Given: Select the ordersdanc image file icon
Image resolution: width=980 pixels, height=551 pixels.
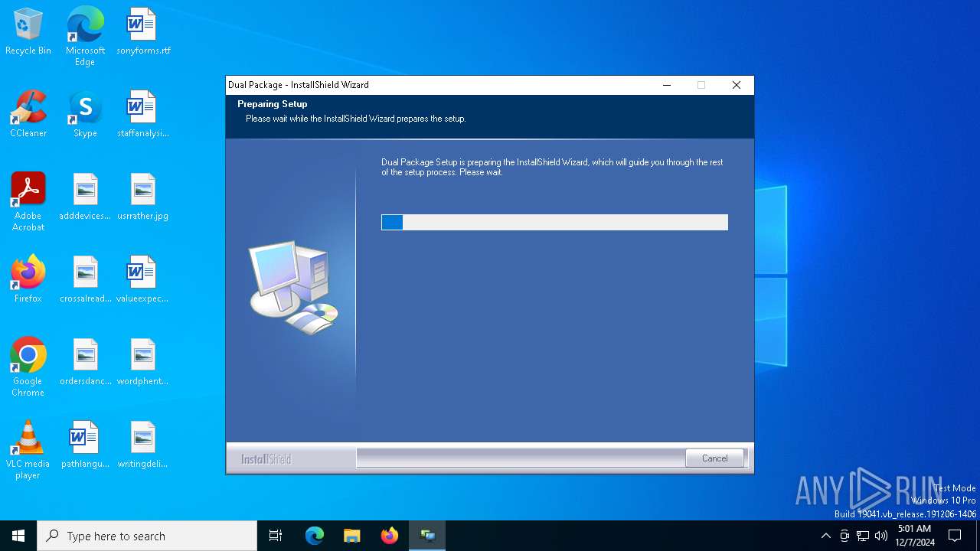Looking at the screenshot, I should 85,362.
